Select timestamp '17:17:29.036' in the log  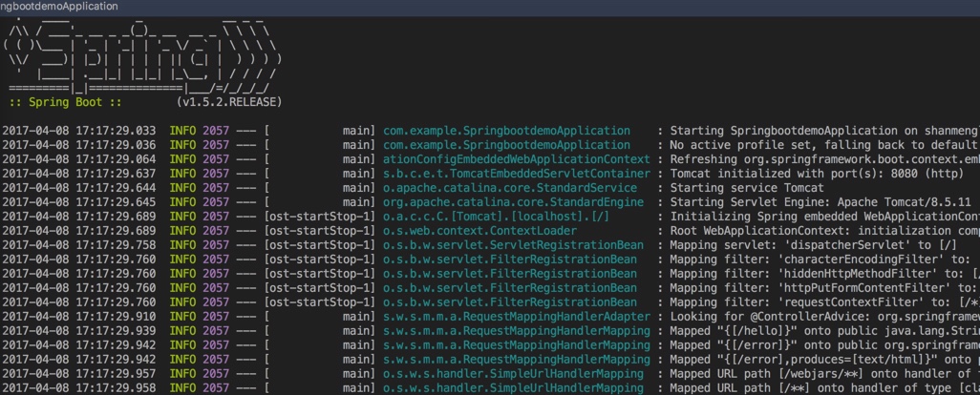point(116,145)
